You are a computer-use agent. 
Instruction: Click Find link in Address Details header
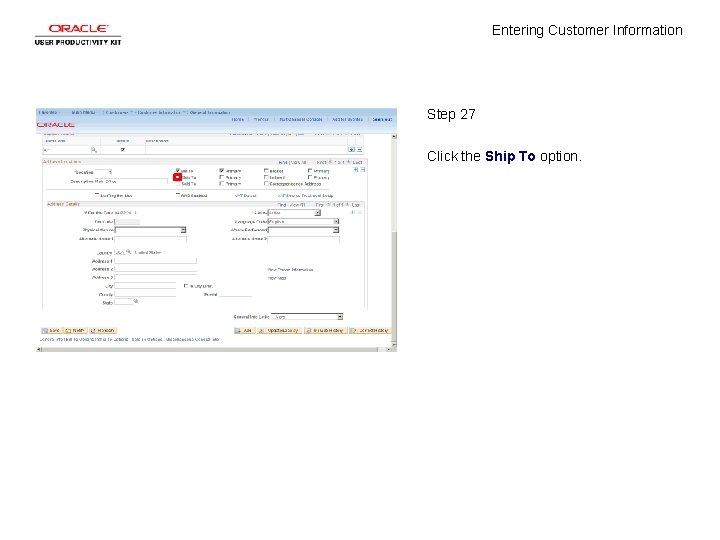[281, 205]
